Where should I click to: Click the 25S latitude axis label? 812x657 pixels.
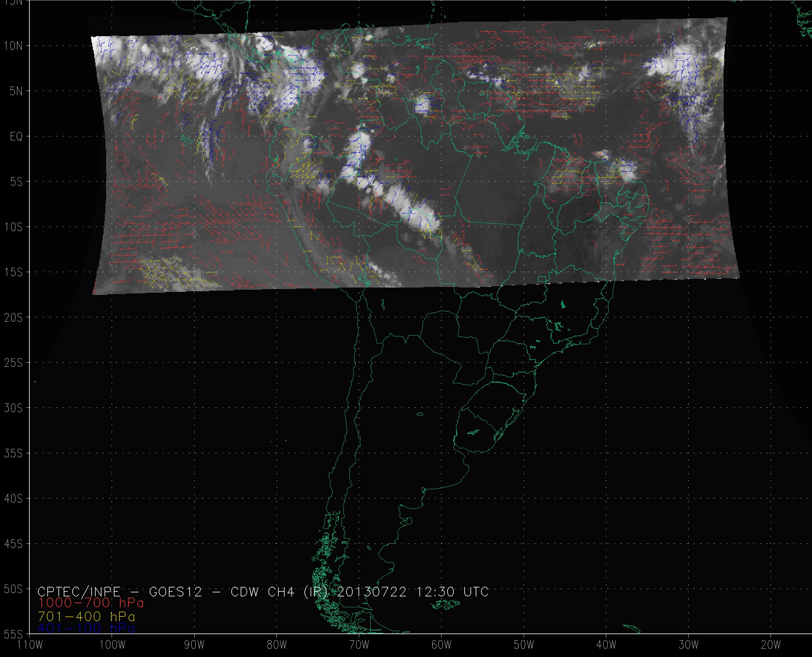(x=13, y=363)
